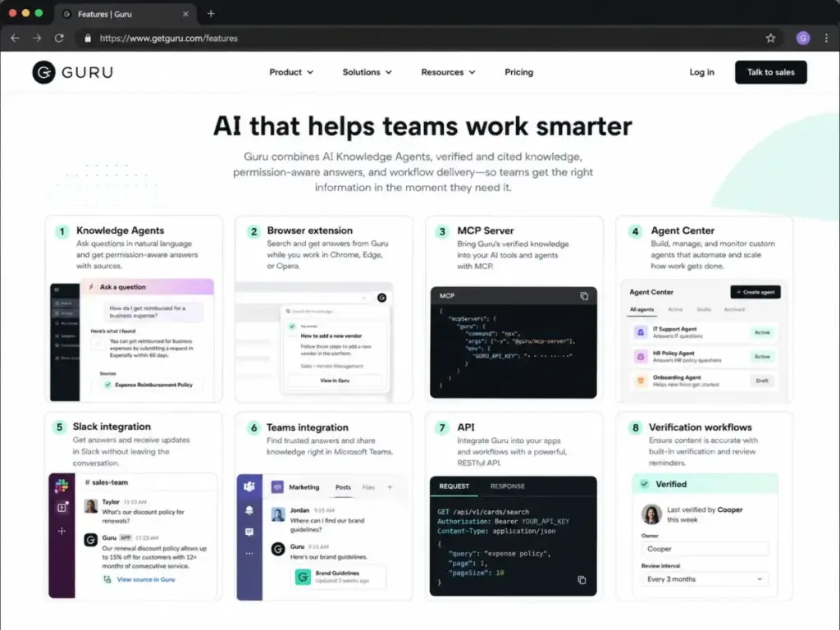Open the Posts tab in Teams mockup

coord(343,487)
